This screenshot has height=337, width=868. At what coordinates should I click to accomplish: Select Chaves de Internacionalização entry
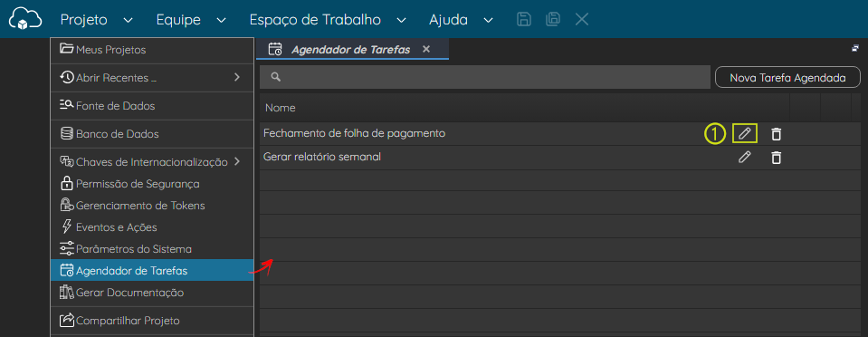click(x=152, y=162)
